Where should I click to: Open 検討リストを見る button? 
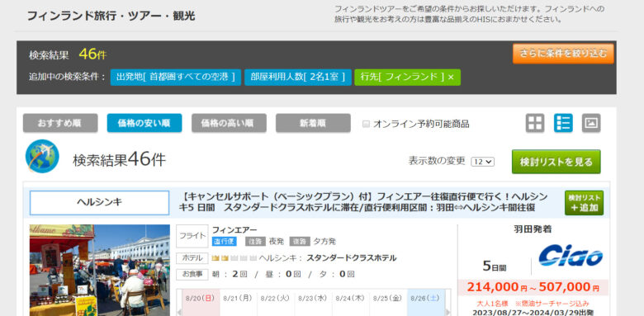tap(556, 162)
